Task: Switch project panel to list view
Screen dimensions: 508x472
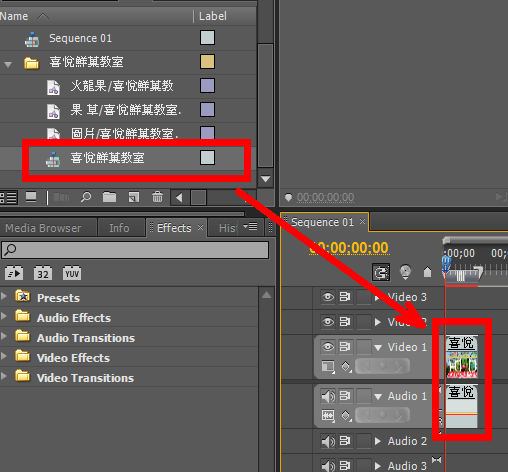Action: 9,198
